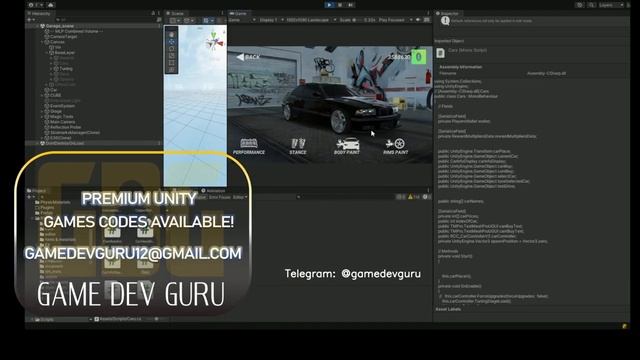
Task: Select the View (hand) tool
Action: click(171, 35)
